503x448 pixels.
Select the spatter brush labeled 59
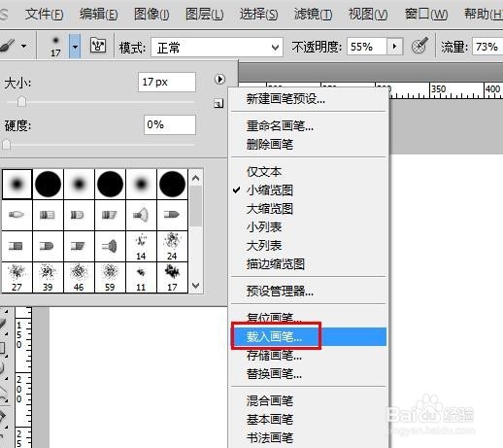pyautogui.click(x=110, y=278)
